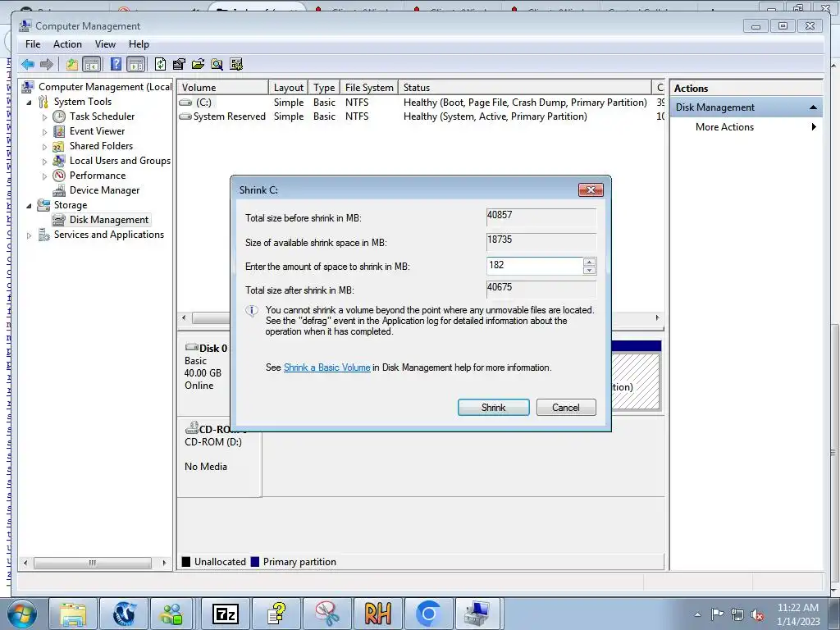840x630 pixels.
Task: Expand the Event Viewer node arrow
Action: 44,132
